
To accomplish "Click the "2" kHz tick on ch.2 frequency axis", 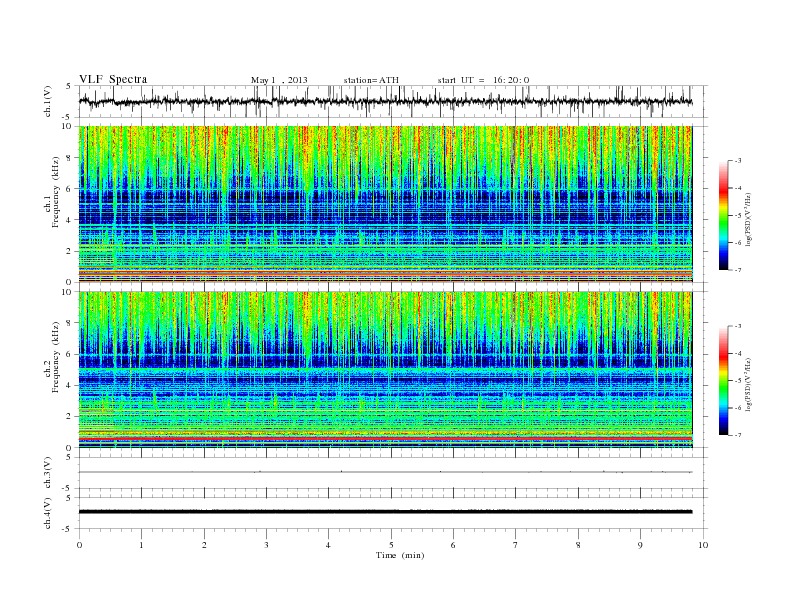I will tap(69, 417).
